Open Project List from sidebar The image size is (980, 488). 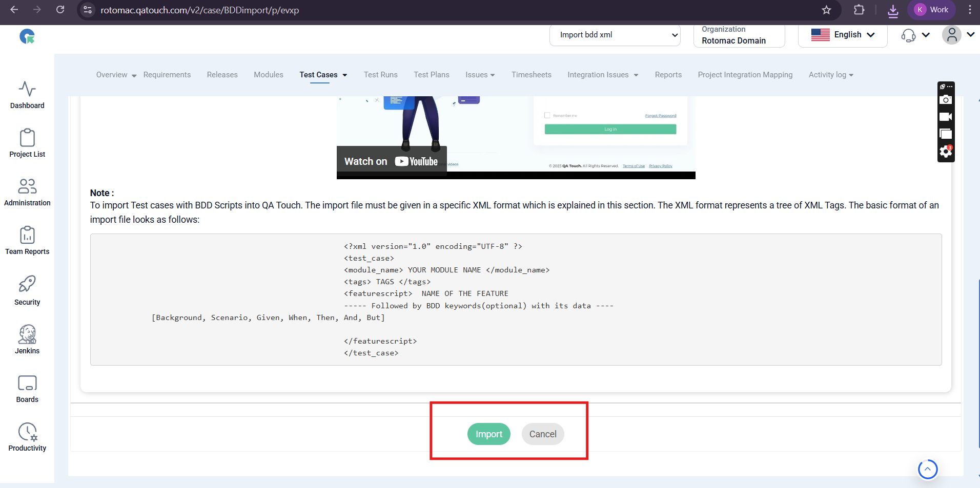27,143
